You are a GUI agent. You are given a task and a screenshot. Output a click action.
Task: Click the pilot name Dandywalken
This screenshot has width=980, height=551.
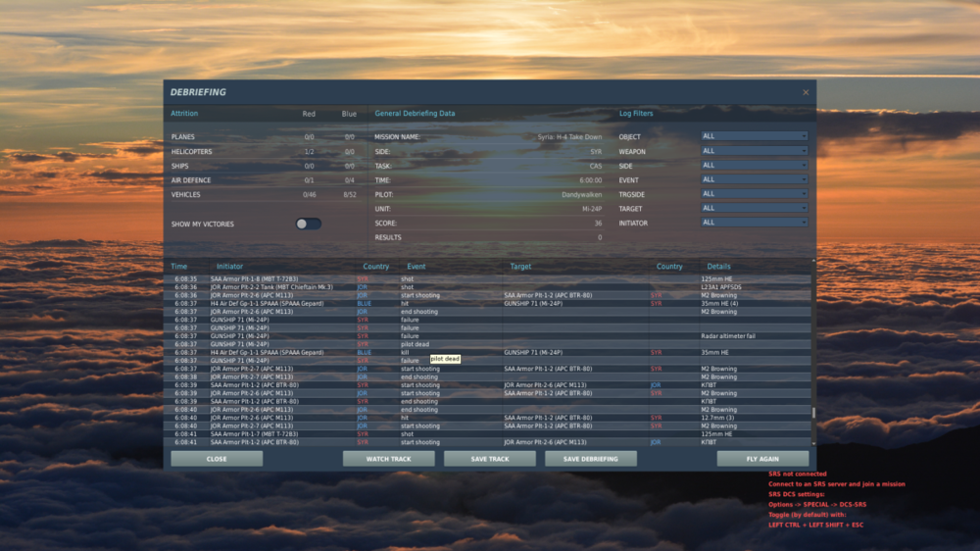(x=581, y=194)
